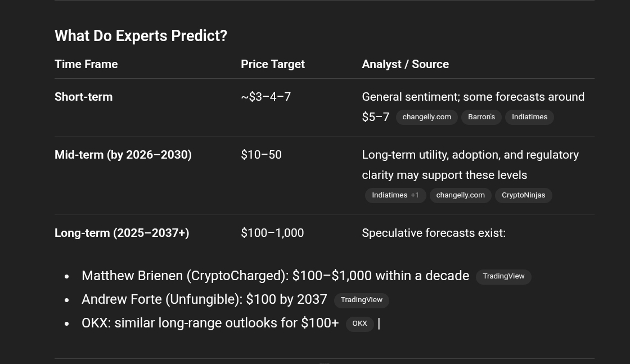
Task: Click the "$10–50" price target cell
Action: coord(261,155)
